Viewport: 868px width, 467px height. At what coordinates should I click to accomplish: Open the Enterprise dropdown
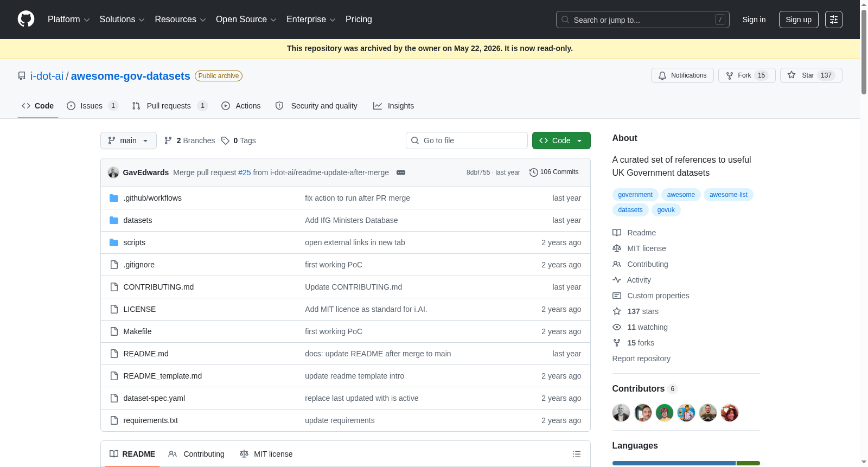tap(311, 20)
